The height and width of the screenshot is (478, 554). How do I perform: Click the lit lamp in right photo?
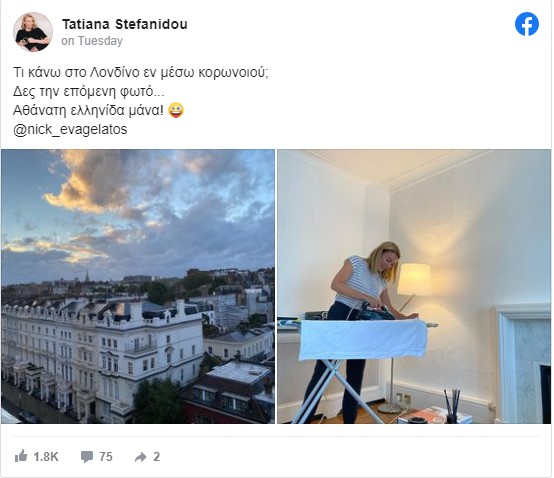(x=414, y=279)
